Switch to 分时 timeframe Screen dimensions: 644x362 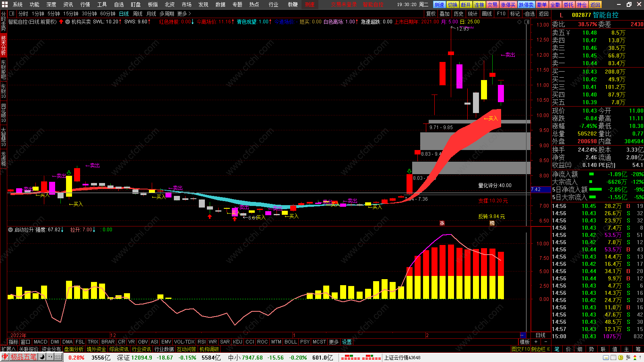[x=23, y=14]
